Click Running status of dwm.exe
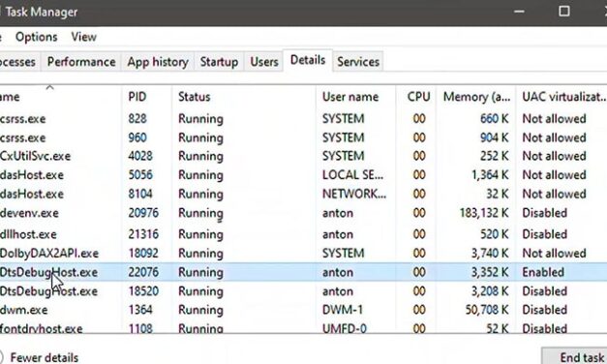607x364 pixels. [x=200, y=310]
